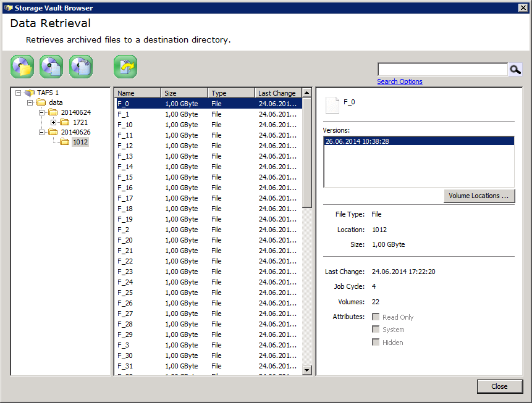Select the F_13 file row
Screen dimensions: 532x403
(208, 156)
